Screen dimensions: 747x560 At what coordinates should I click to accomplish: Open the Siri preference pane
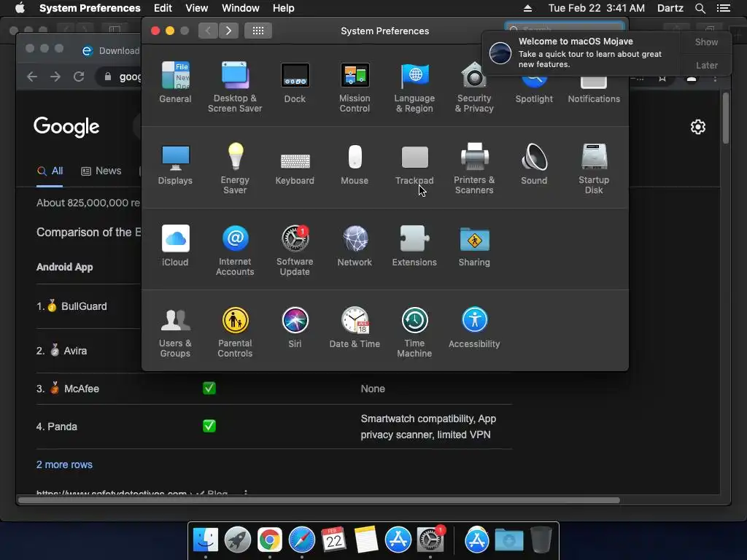295,327
